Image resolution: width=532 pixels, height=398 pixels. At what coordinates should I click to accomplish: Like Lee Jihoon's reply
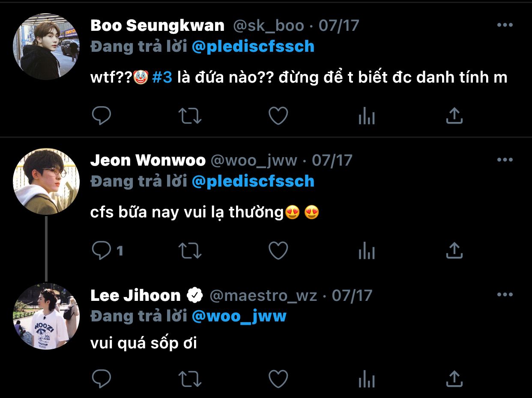click(x=278, y=379)
